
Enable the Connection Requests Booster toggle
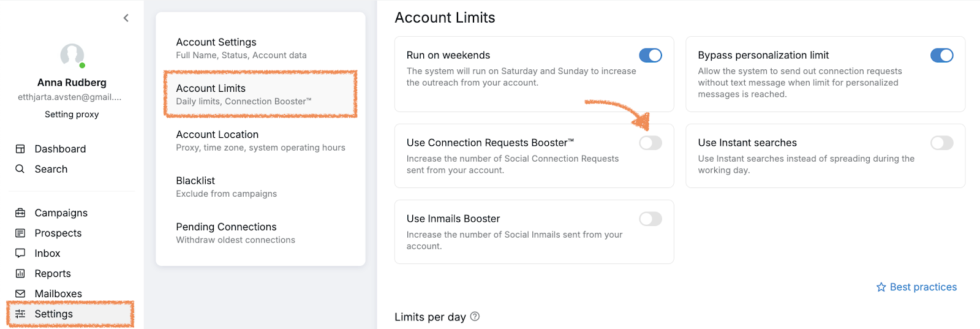click(x=650, y=143)
